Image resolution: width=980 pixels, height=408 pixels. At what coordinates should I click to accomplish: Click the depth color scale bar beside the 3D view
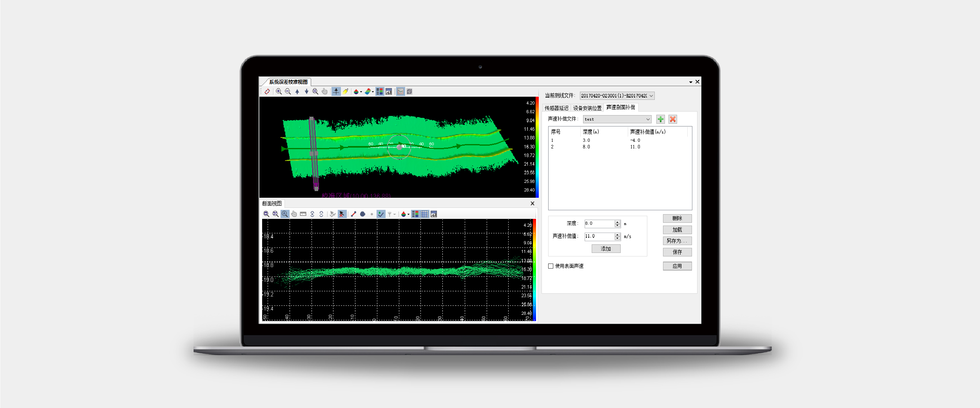[537, 147]
